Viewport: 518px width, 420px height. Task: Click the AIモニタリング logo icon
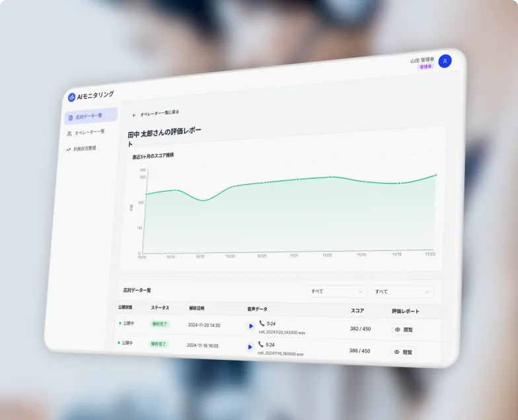(x=71, y=98)
